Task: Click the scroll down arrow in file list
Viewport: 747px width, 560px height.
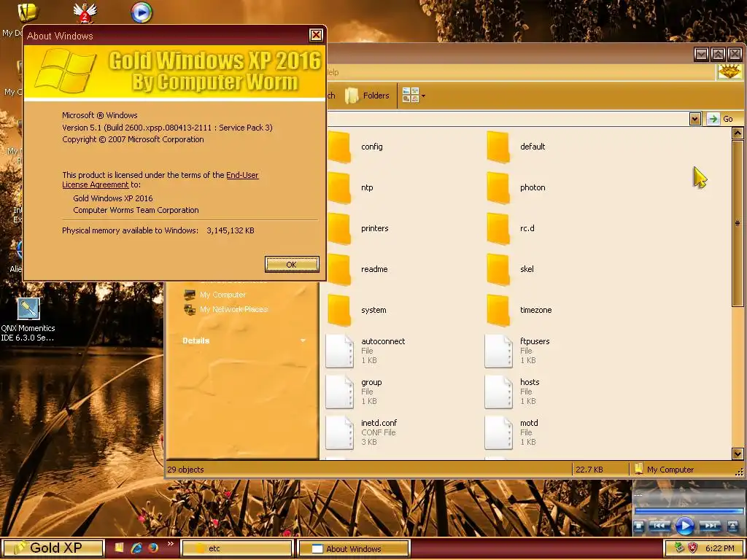Action: tap(738, 454)
